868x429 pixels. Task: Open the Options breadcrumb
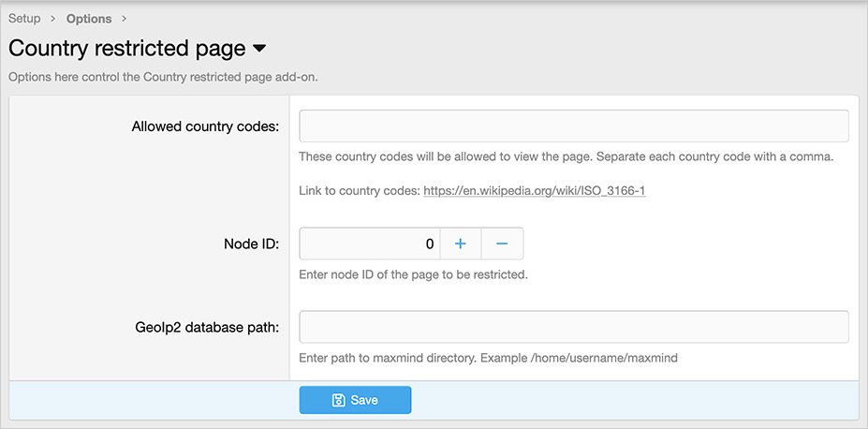[89, 19]
